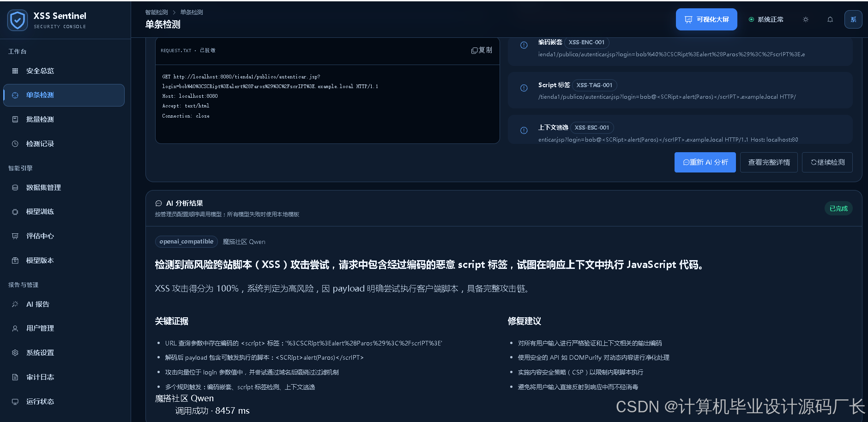This screenshot has height=422, width=868.
Task: Click the evidence bullet about 攻击向量位于 login 参数
Action: pos(252,373)
